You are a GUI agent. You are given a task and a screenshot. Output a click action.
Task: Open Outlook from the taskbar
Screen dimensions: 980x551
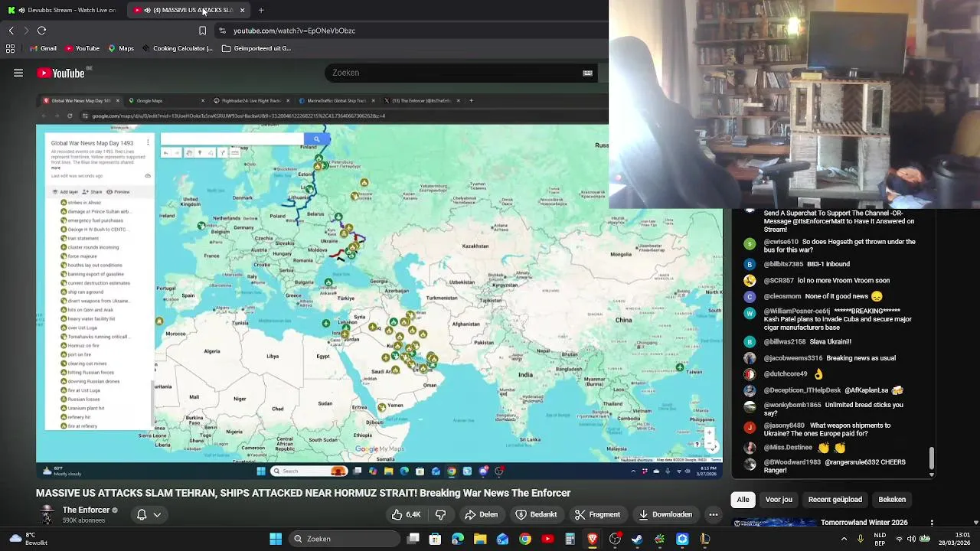point(503,539)
